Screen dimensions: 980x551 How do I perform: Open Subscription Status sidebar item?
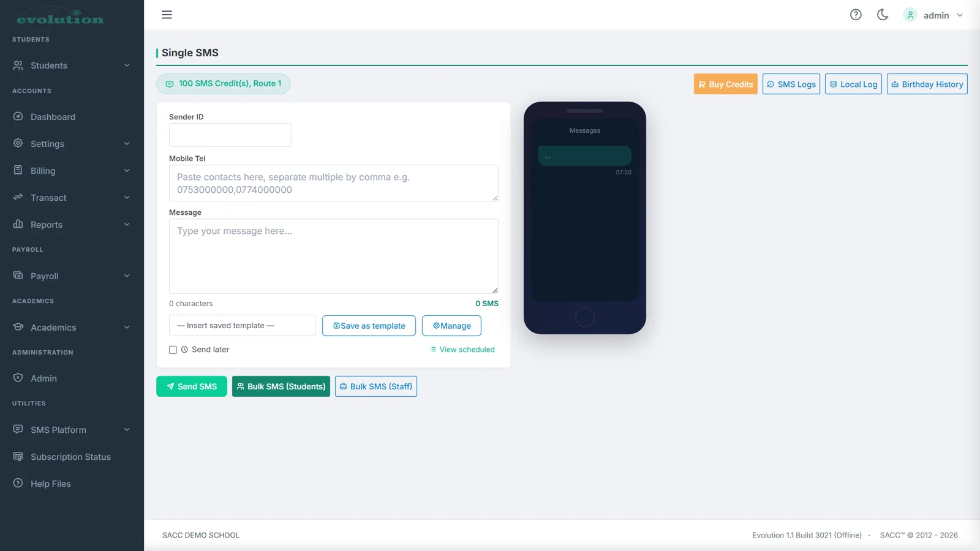coord(72,457)
